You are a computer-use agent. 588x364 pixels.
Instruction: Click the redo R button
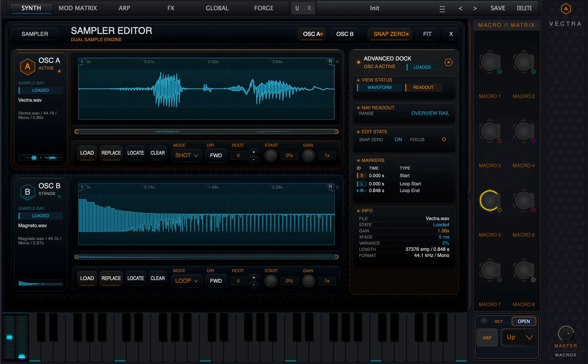(x=309, y=8)
